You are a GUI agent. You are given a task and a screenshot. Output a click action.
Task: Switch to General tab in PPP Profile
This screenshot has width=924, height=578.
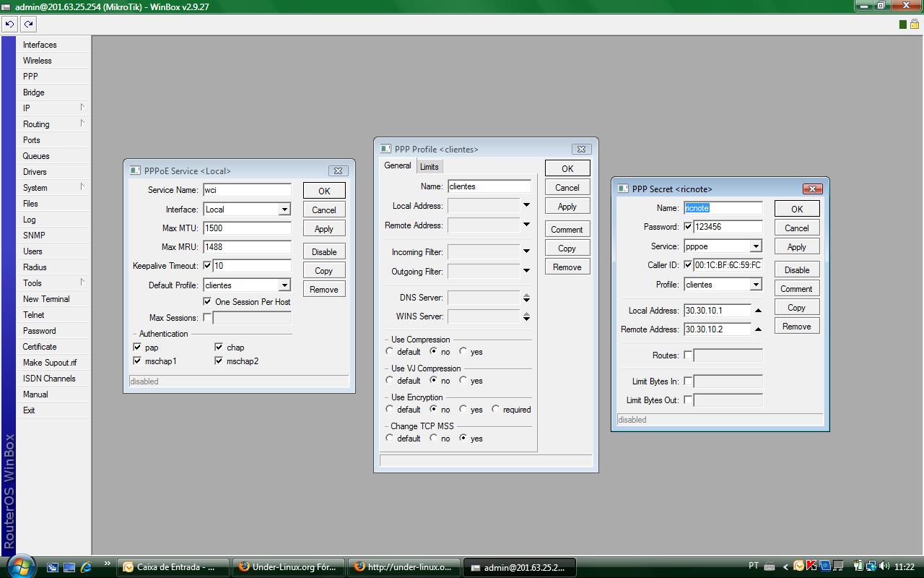(x=398, y=165)
